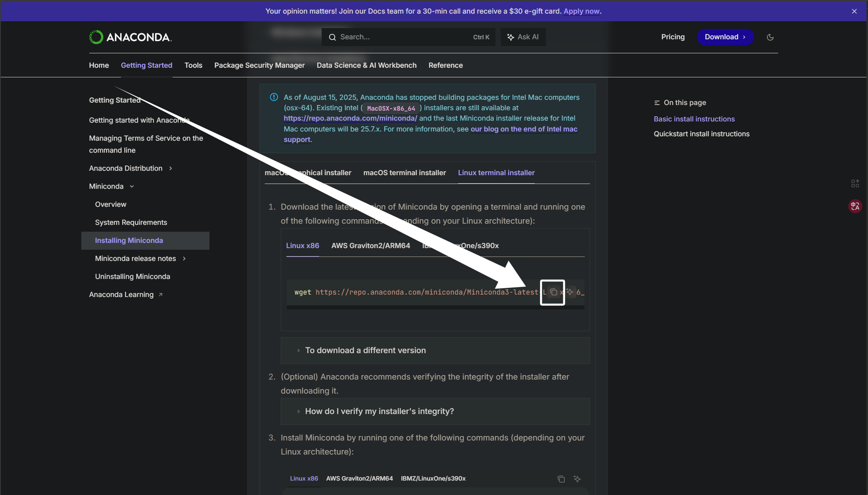Copy the wget command with the copy icon
868x495 pixels.
[553, 292]
